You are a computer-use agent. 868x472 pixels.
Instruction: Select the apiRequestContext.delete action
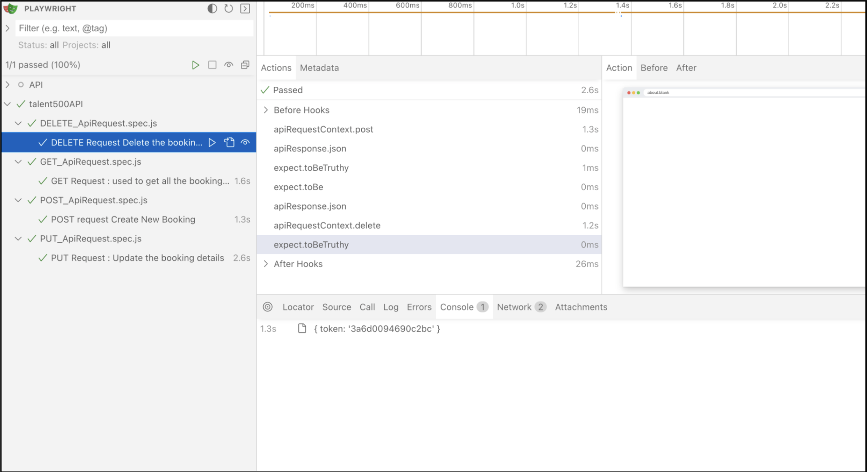pyautogui.click(x=327, y=225)
